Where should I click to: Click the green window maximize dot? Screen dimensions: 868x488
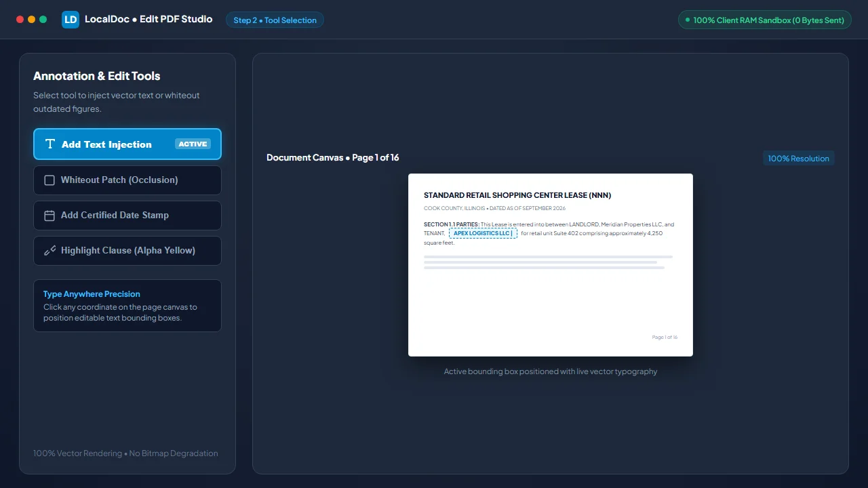click(x=43, y=20)
